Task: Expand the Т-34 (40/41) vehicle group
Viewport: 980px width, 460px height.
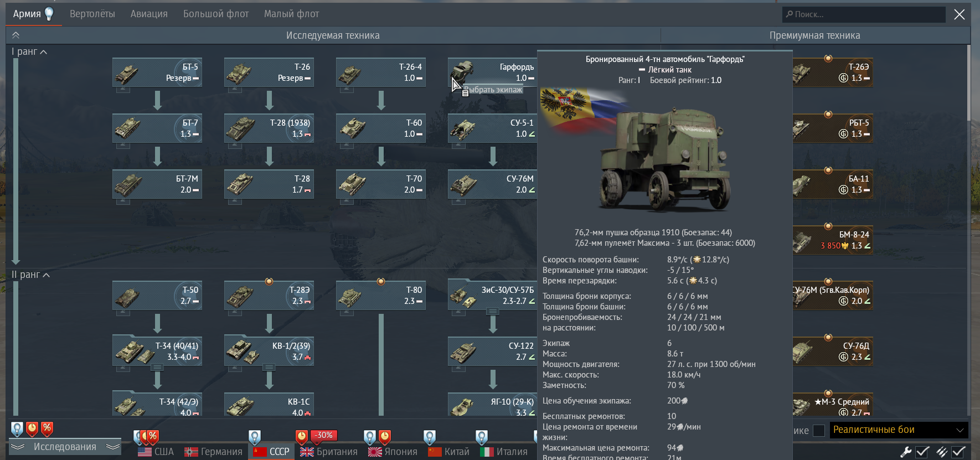Action: (x=157, y=368)
